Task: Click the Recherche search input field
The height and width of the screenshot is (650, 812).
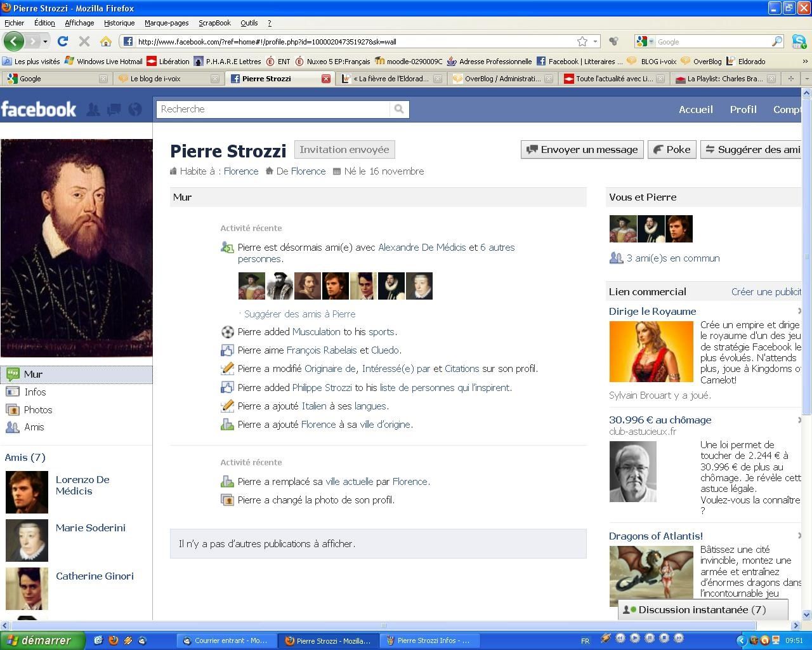Action: click(x=273, y=109)
